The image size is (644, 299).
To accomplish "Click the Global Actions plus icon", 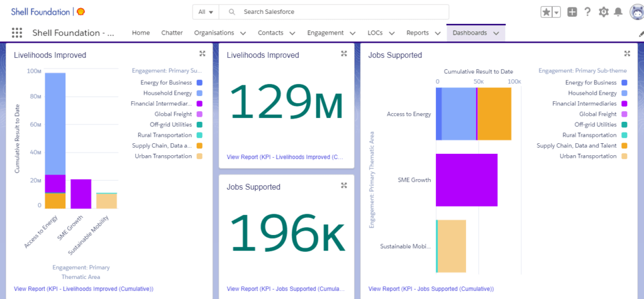I will [572, 13].
